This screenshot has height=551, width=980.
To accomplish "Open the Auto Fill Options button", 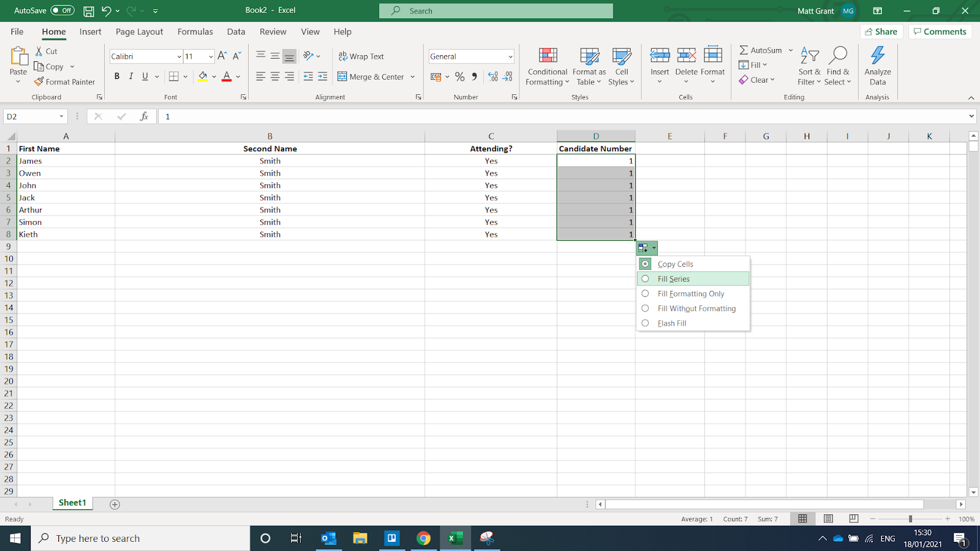I will [x=647, y=248].
